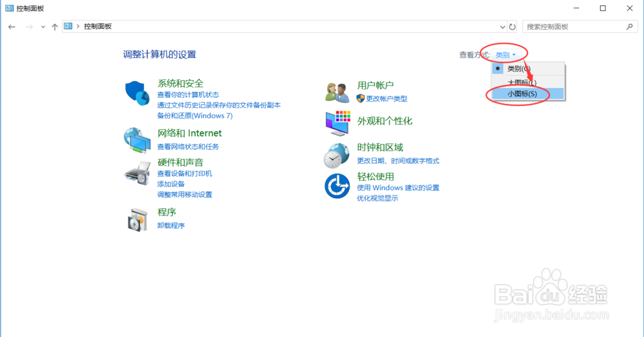Open the Hardware and Sound printer icon
644x337 pixels.
pyautogui.click(x=138, y=173)
